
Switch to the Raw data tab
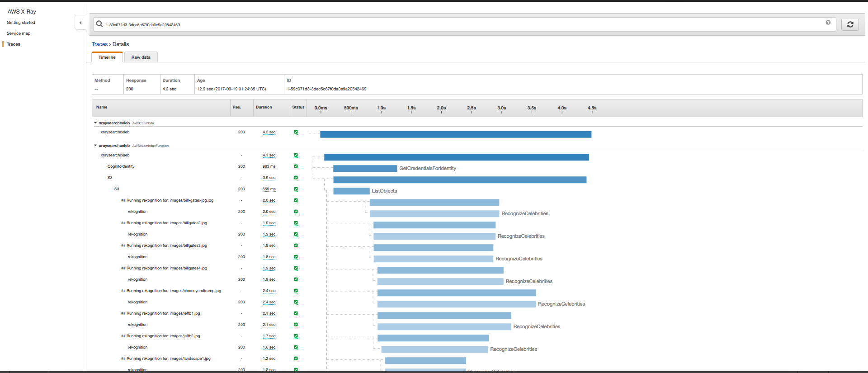pyautogui.click(x=141, y=57)
